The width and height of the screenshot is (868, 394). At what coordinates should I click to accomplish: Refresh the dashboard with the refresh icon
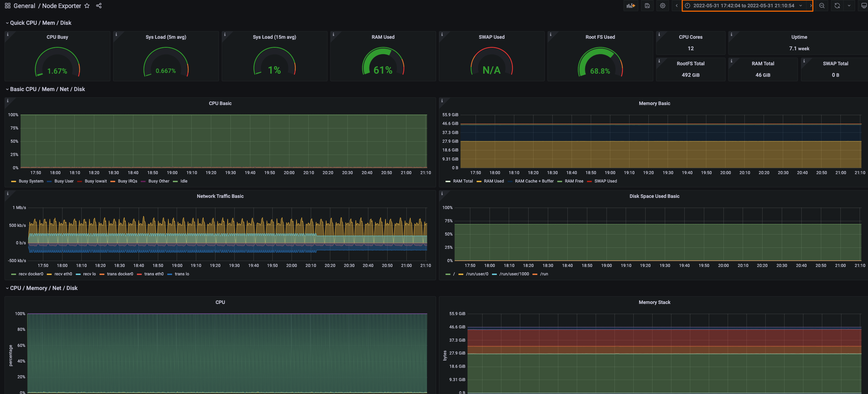pyautogui.click(x=837, y=6)
